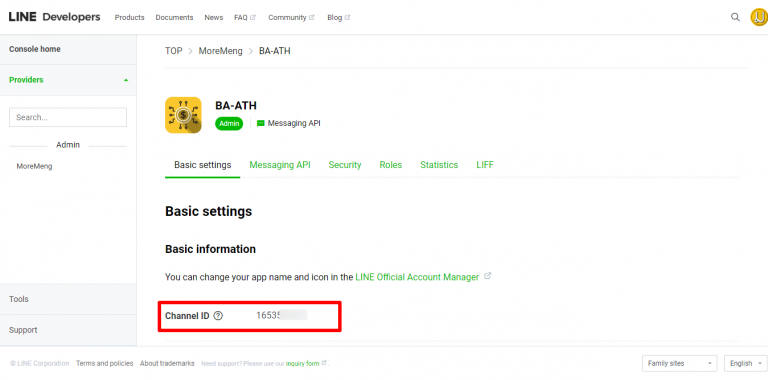The height and width of the screenshot is (380, 768).
Task: Click the LINE Developers logo
Action: [54, 17]
